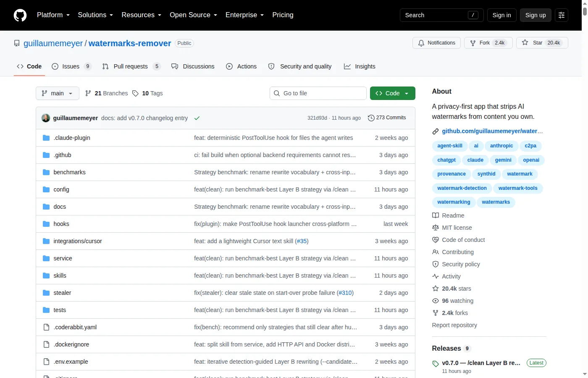Click the Sign up button

535,15
